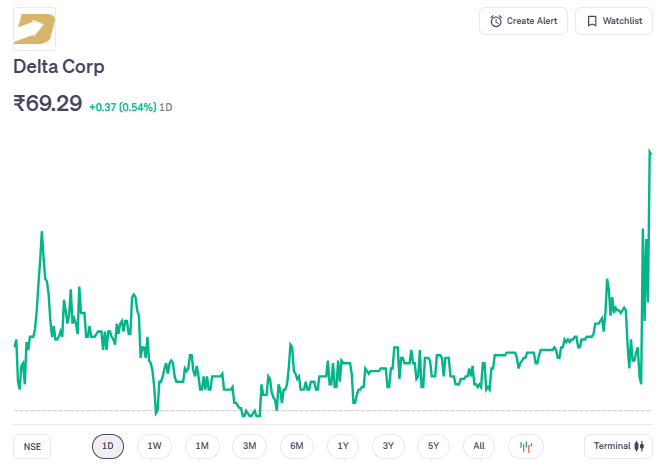Image resolution: width=668 pixels, height=474 pixels.
Task: Switch to 6M chart range
Action: pyautogui.click(x=296, y=446)
